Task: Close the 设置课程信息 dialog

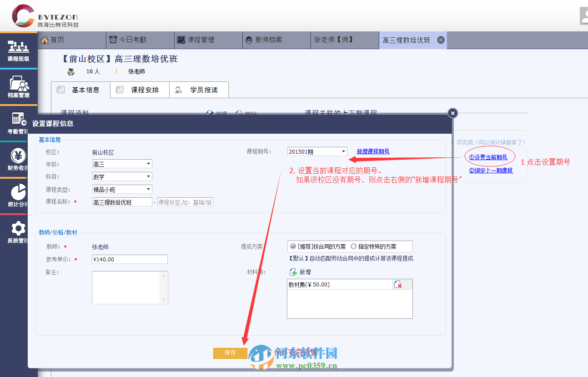Action: pos(452,113)
